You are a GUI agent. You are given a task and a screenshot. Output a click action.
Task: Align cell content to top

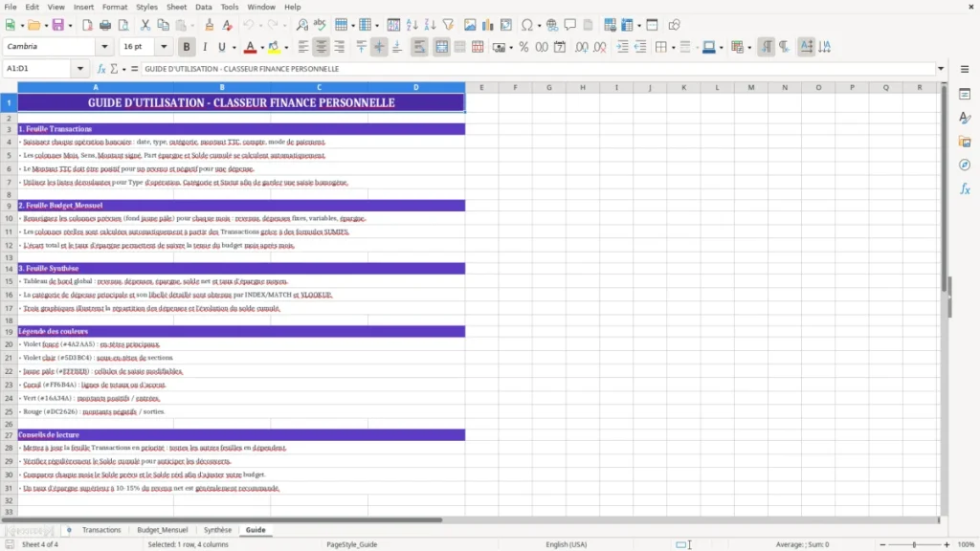coord(361,47)
